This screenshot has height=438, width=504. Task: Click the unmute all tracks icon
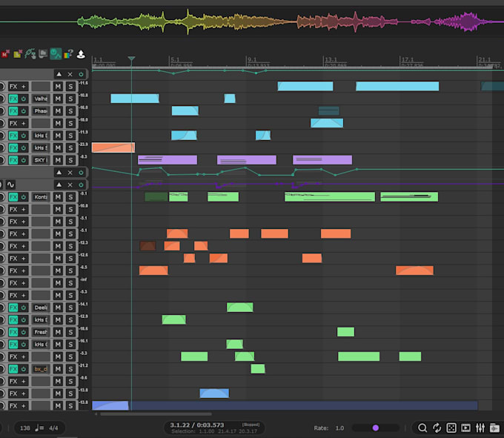(5, 54)
